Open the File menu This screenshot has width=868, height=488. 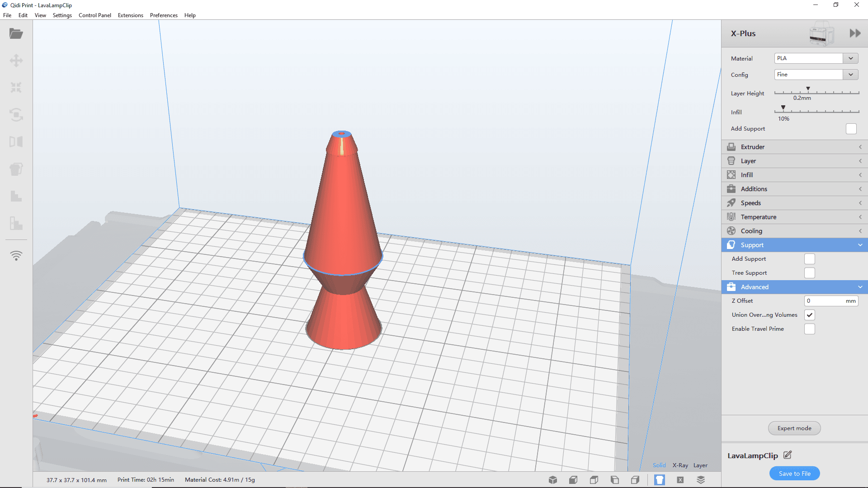pos(7,15)
